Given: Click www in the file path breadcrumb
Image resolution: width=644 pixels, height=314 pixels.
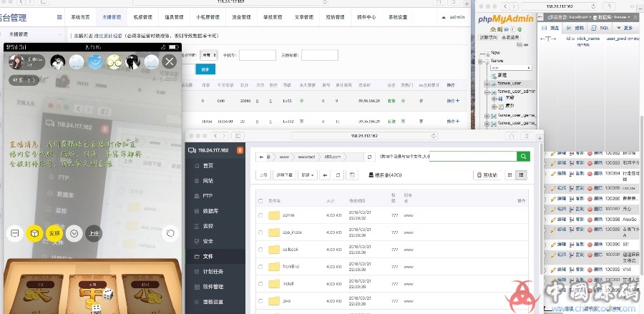Looking at the screenshot, I should pyautogui.click(x=284, y=157).
